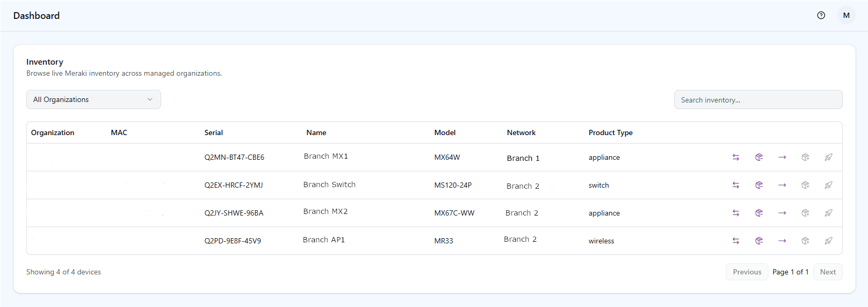This screenshot has height=307, width=868.
Task: Click package-plus icon in Branch MX1 row
Action: pyautogui.click(x=805, y=157)
